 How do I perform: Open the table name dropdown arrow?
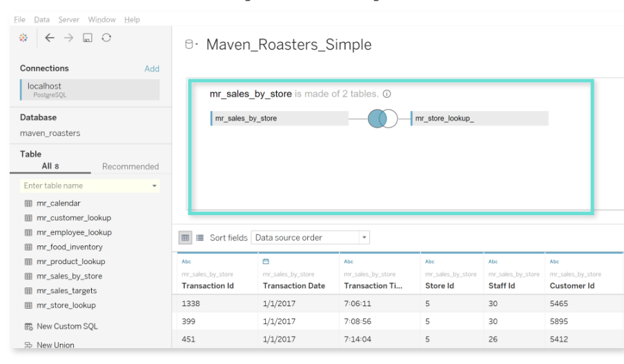point(155,186)
